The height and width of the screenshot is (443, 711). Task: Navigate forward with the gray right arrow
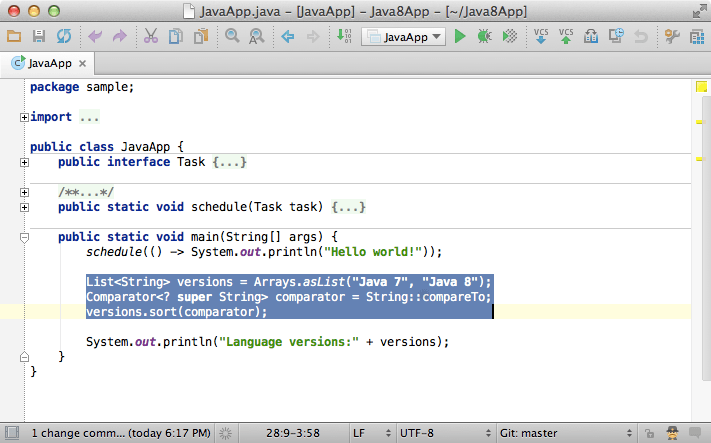pyautogui.click(x=313, y=36)
